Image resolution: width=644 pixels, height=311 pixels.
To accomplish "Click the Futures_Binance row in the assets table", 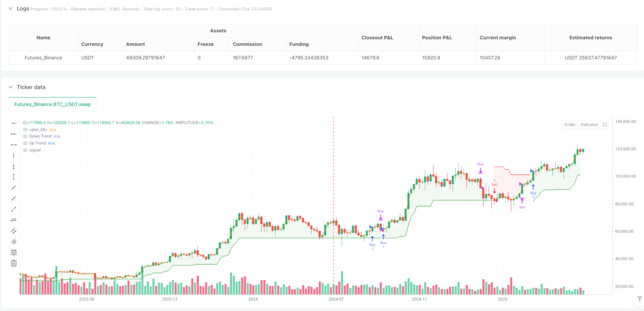I will pos(323,58).
